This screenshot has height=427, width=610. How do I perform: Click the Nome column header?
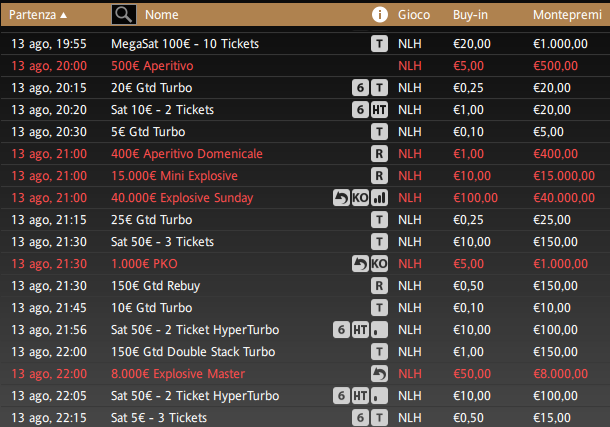161,14
